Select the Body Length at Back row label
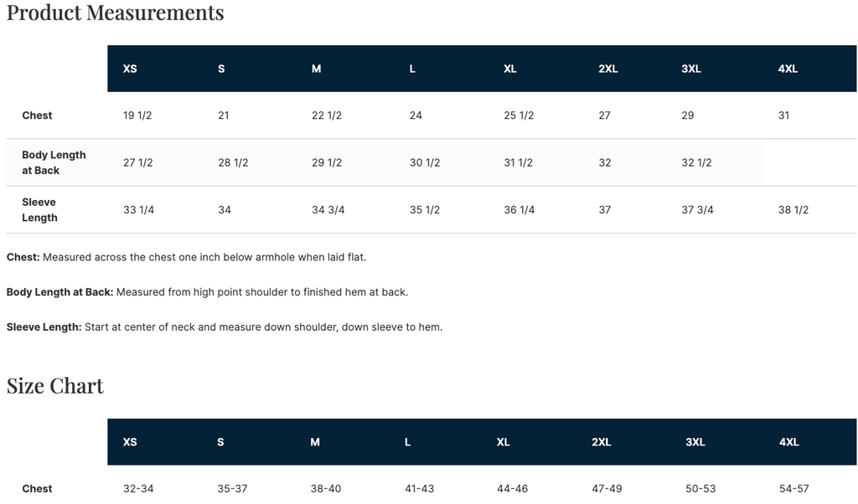The width and height of the screenshot is (858, 504). 54,162
